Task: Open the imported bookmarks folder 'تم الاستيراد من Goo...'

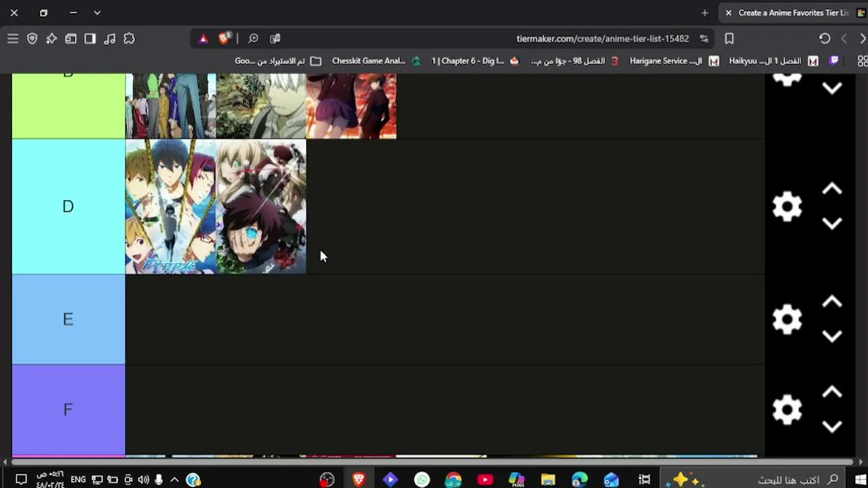Action: (278, 61)
